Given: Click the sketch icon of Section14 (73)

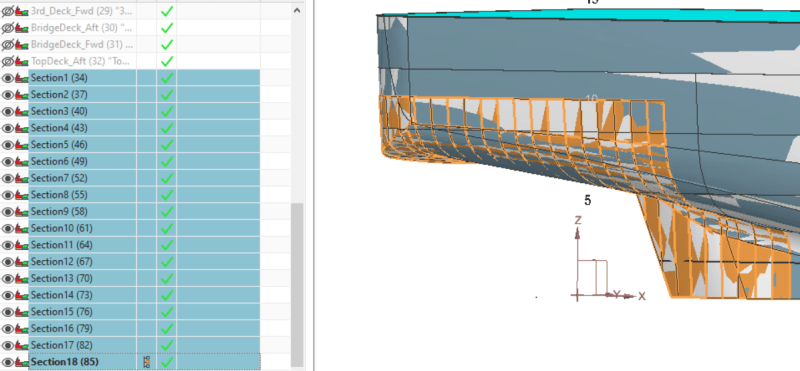Looking at the screenshot, I should tap(21, 295).
